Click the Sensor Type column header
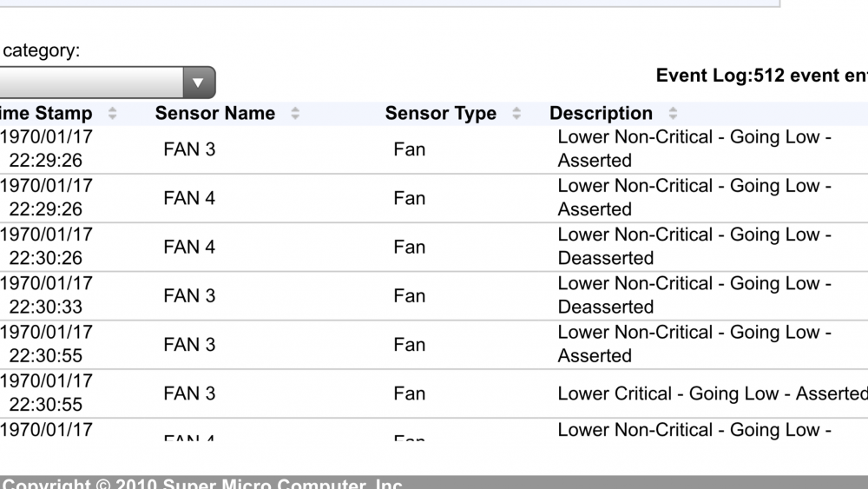868x489 pixels. 441,114
